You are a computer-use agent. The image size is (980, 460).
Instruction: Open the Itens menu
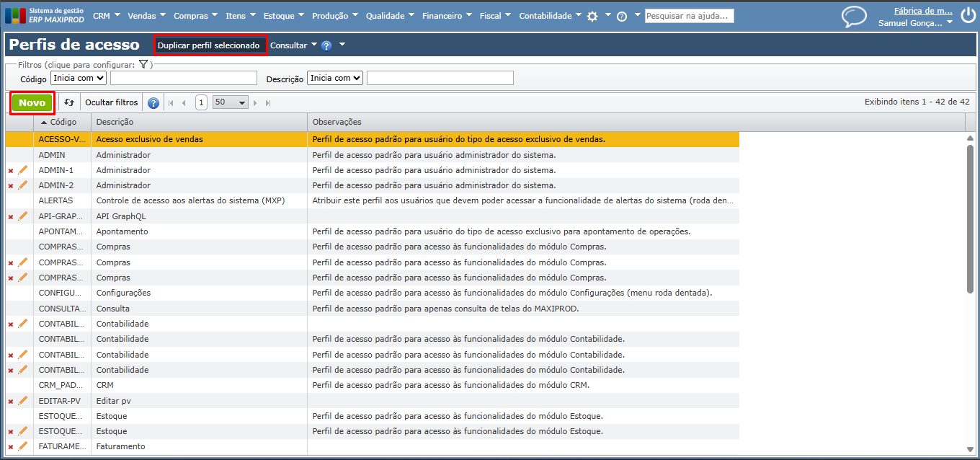click(241, 16)
